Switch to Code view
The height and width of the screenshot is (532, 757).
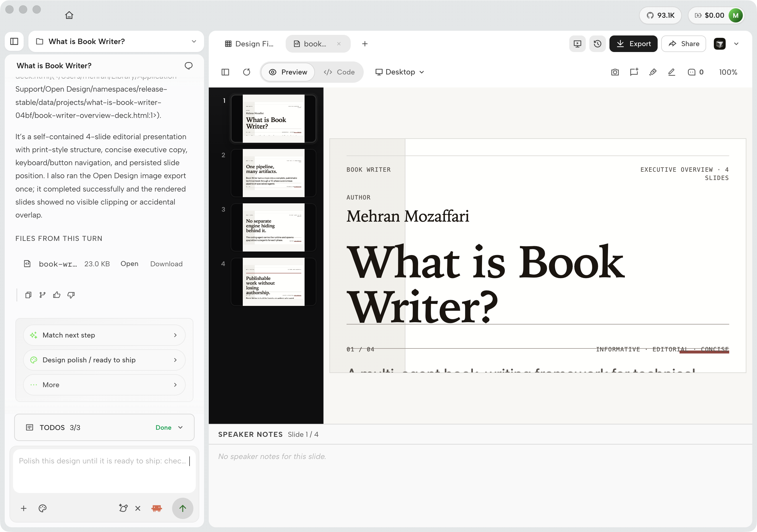(339, 72)
